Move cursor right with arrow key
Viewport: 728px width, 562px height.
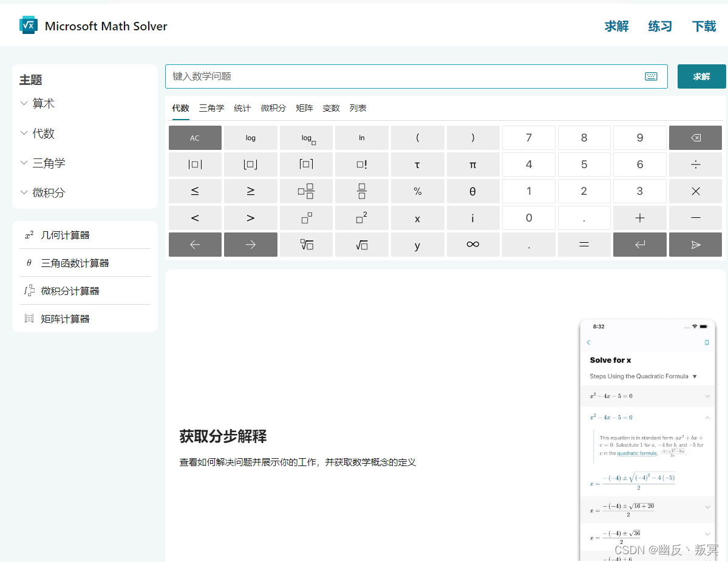tap(251, 245)
